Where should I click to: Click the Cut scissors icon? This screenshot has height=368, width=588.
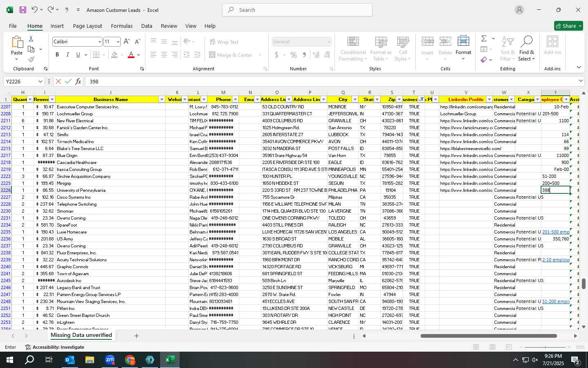coord(31,38)
